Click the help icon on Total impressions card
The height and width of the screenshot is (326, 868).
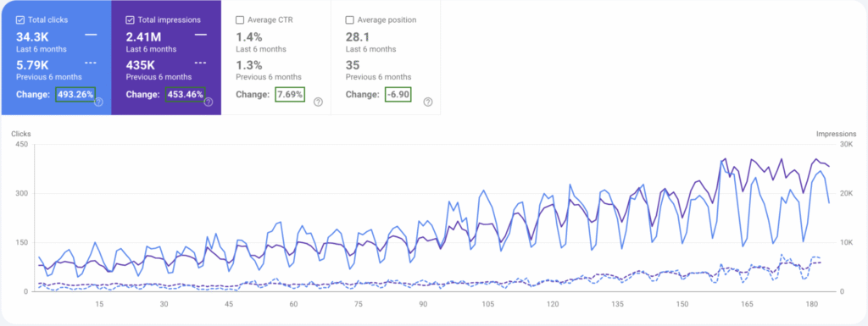point(209,102)
